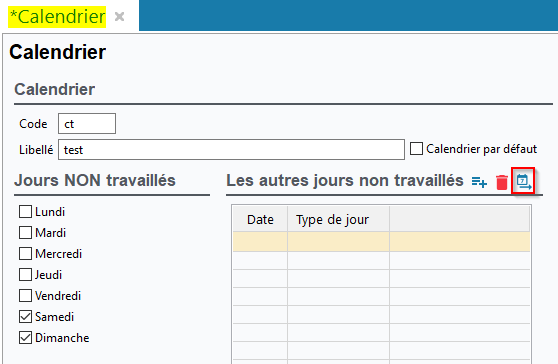Select the *Calendrier tab
This screenshot has height=364, width=558.
point(57,17)
